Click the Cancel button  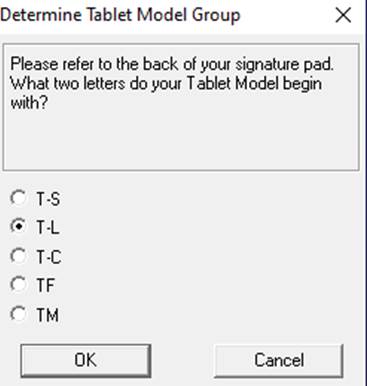point(279,360)
